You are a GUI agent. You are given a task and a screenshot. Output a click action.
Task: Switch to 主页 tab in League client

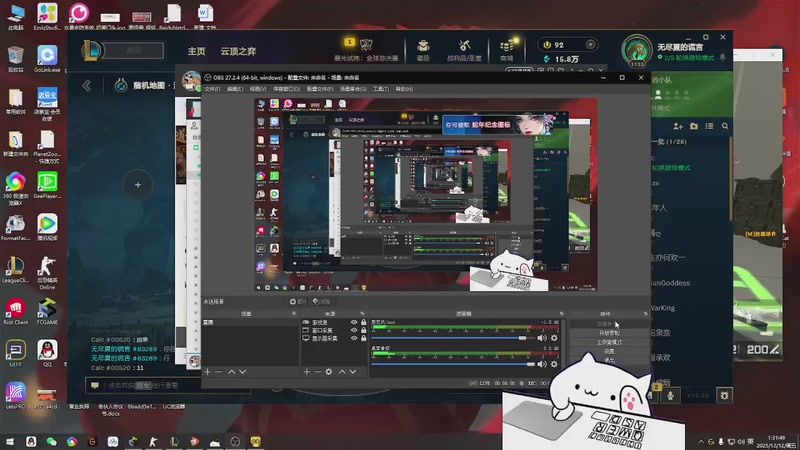coord(196,51)
